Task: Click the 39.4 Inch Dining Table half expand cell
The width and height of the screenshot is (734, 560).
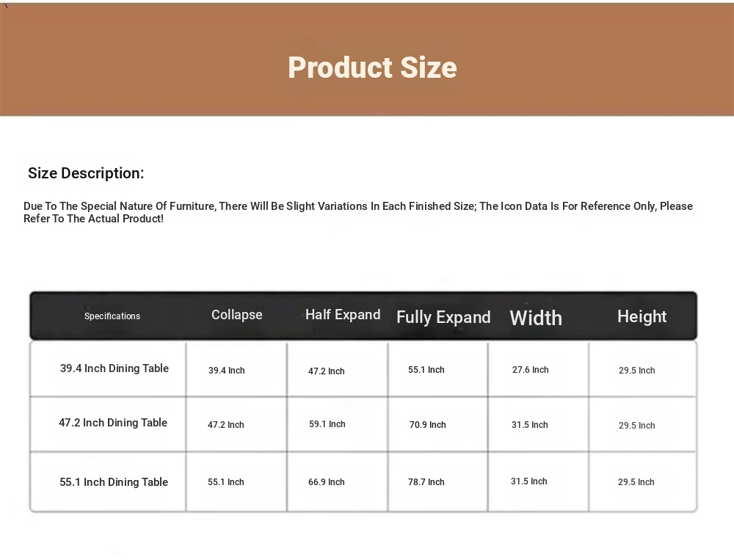Action: tap(327, 371)
